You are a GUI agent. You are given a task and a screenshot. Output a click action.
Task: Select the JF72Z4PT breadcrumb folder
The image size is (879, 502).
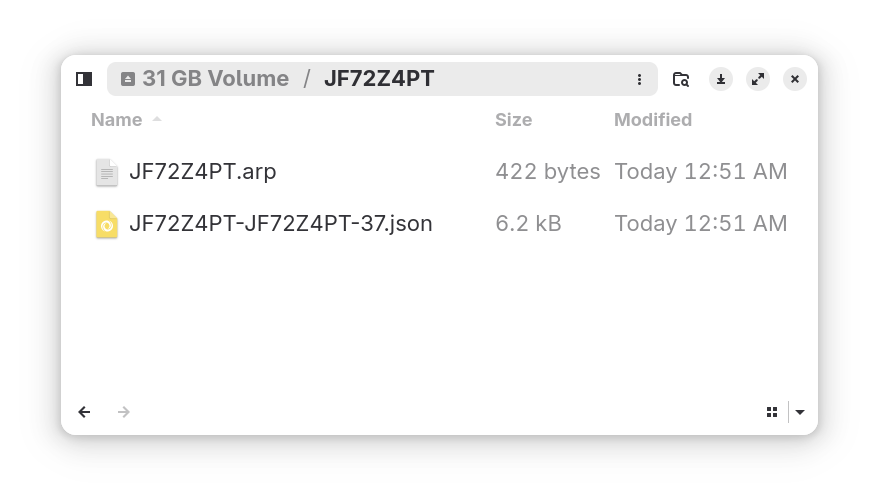coord(379,79)
